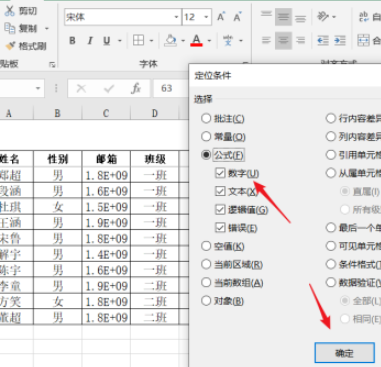The height and width of the screenshot is (367, 381).
Task: Click the Wrap Text icon
Action: click(x=364, y=17)
